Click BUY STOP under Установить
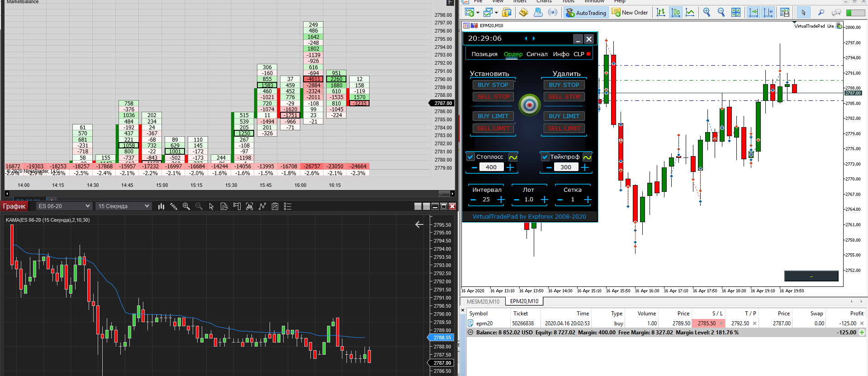The width and height of the screenshot is (868, 376). click(x=493, y=85)
